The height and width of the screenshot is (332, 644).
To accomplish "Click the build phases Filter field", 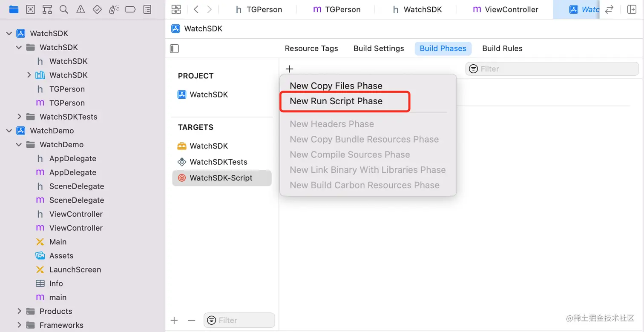I will (x=554, y=69).
